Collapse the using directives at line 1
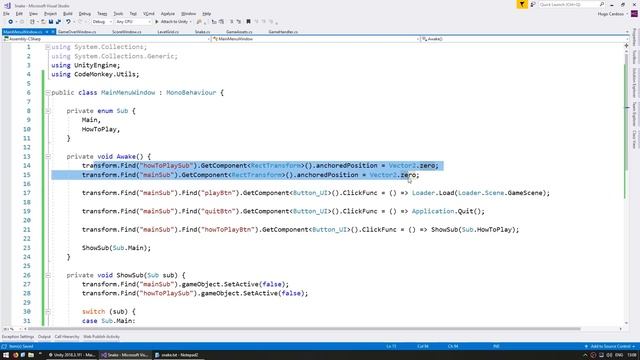 (x=48, y=47)
